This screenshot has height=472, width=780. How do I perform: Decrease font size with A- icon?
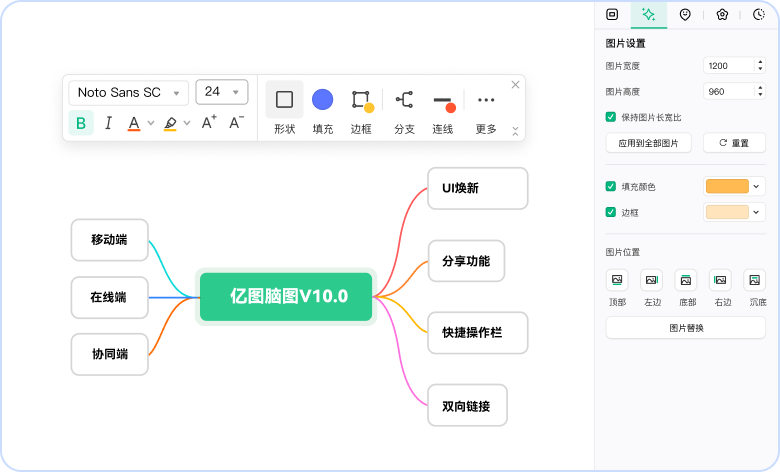point(237,122)
